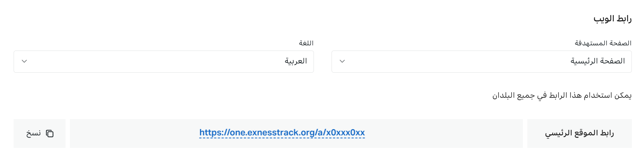Click the x0xxx0xx code ending the link

345,133
